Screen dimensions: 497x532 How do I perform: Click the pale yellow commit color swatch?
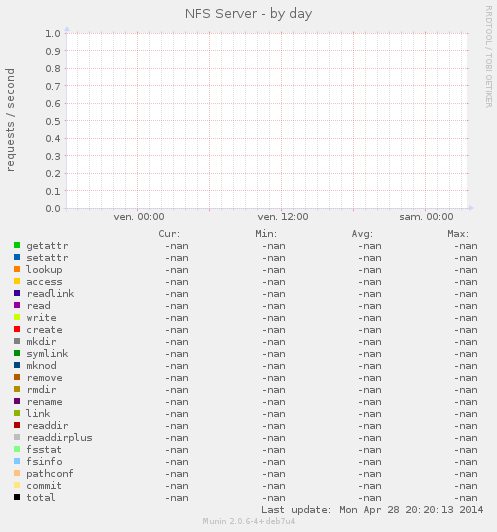click(17, 485)
